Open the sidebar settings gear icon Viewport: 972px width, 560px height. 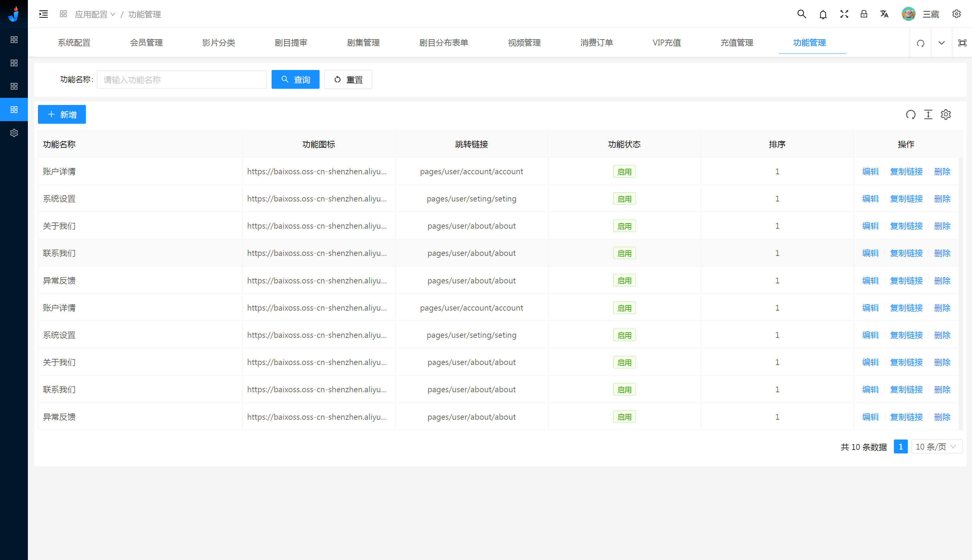click(x=14, y=133)
